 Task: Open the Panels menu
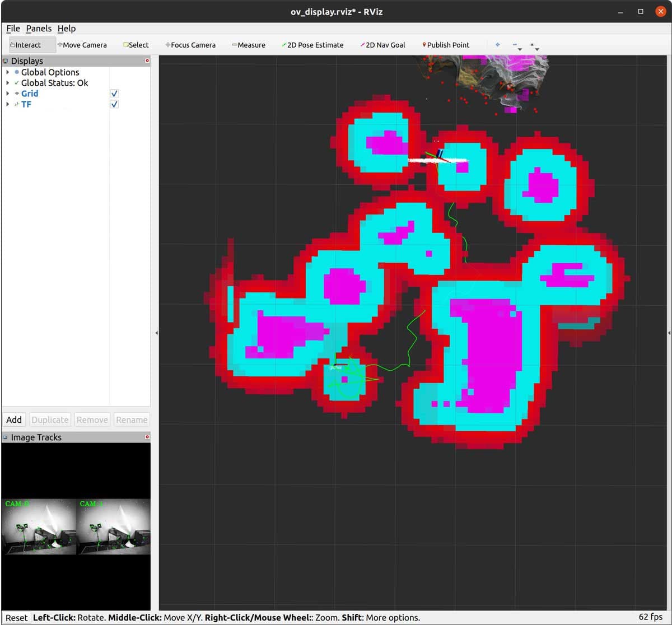[38, 29]
